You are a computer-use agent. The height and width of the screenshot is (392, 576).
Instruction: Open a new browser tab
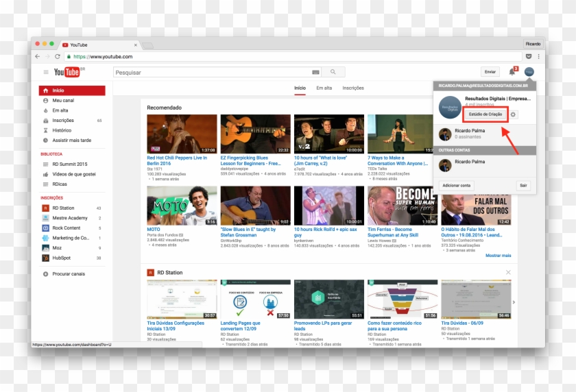(147, 45)
